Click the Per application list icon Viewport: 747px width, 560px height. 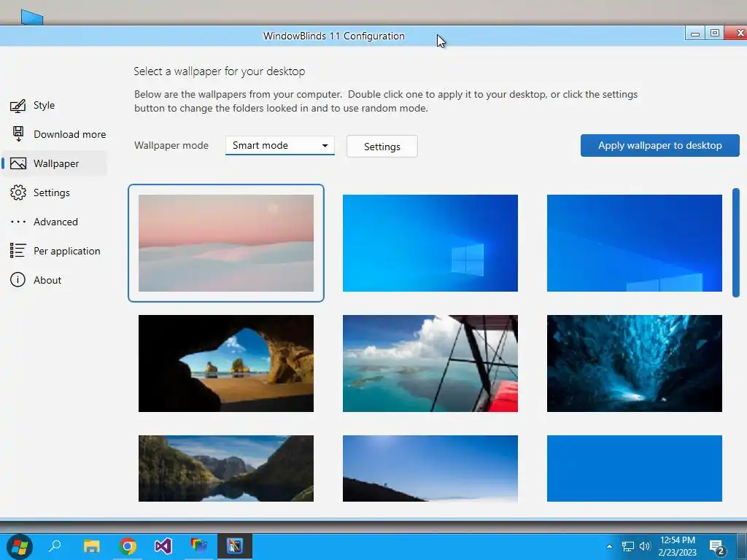click(x=18, y=251)
